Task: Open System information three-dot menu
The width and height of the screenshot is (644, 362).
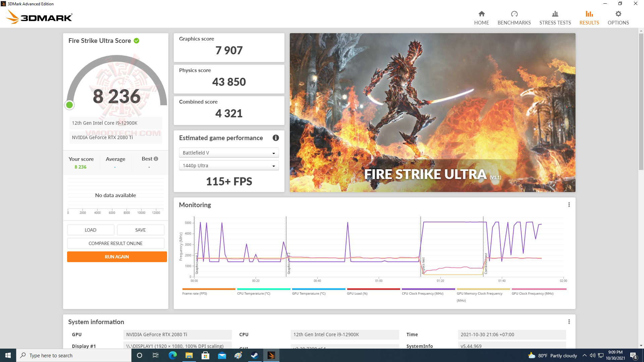Action: pyautogui.click(x=569, y=322)
